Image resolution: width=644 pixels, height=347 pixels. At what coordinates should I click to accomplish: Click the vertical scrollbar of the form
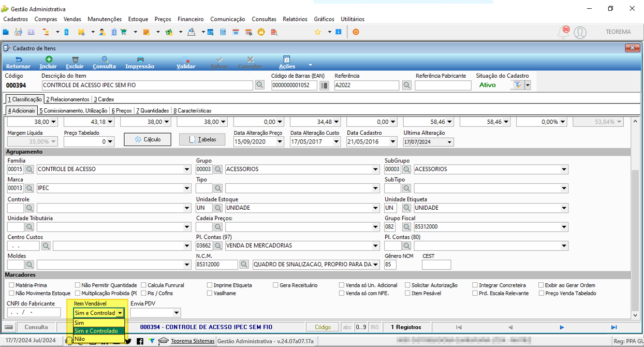click(x=636, y=218)
